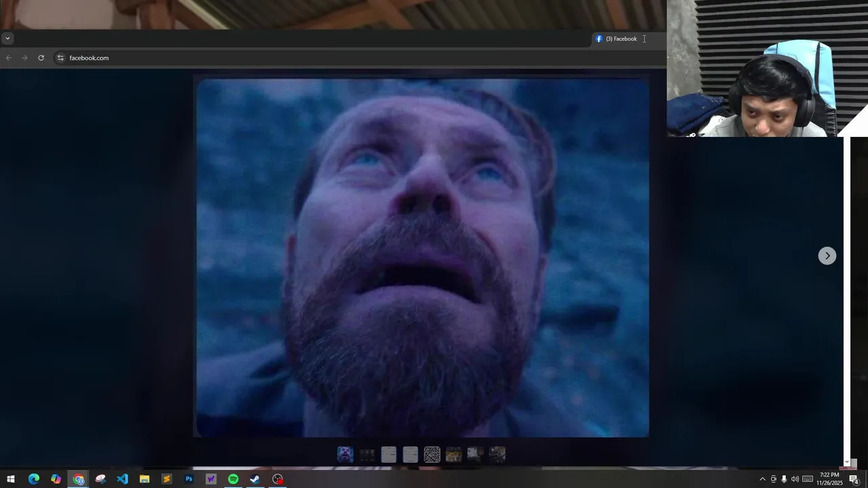
Task: Launch Microsoft Edge from the taskbar
Action: [x=34, y=479]
